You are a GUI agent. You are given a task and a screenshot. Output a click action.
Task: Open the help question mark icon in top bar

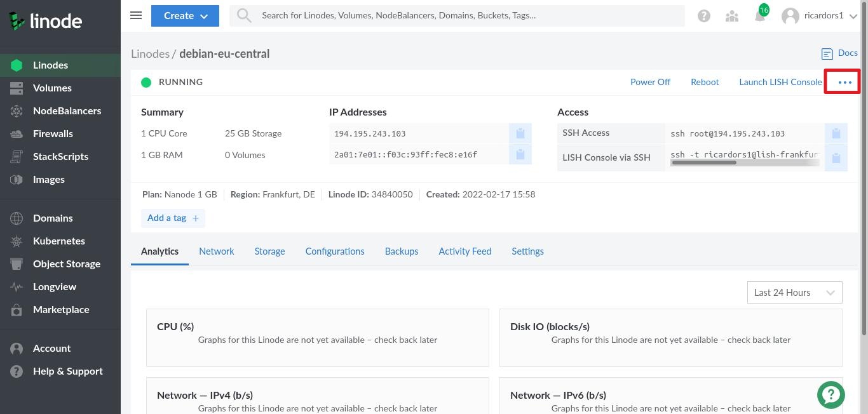(704, 16)
